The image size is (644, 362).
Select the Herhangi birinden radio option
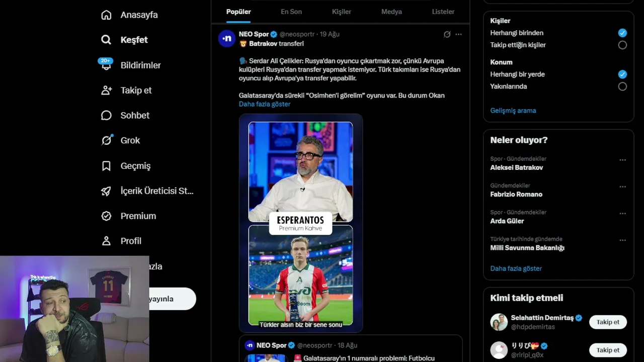(622, 33)
